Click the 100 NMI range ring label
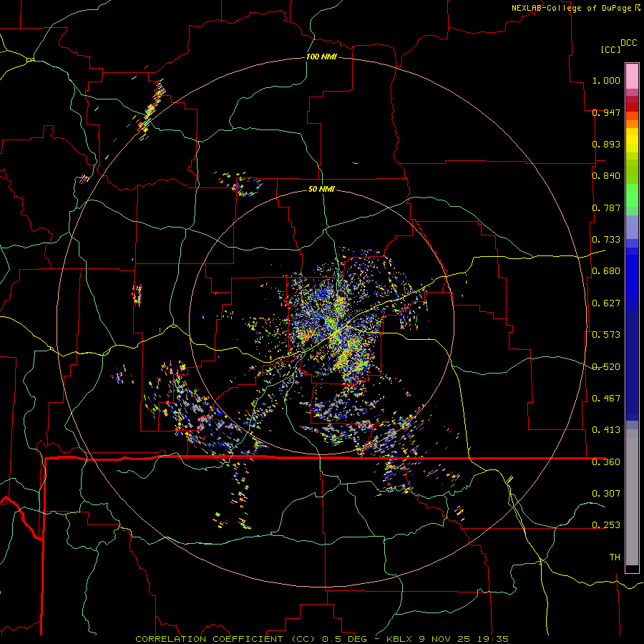 click(321, 57)
